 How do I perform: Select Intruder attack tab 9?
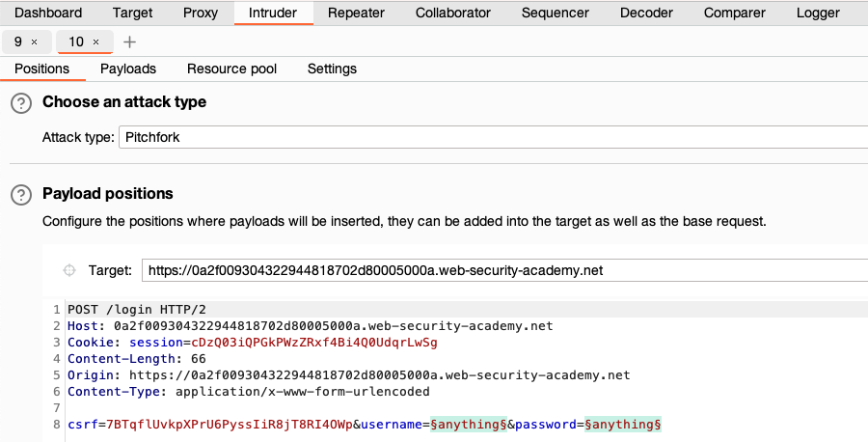pos(18,42)
